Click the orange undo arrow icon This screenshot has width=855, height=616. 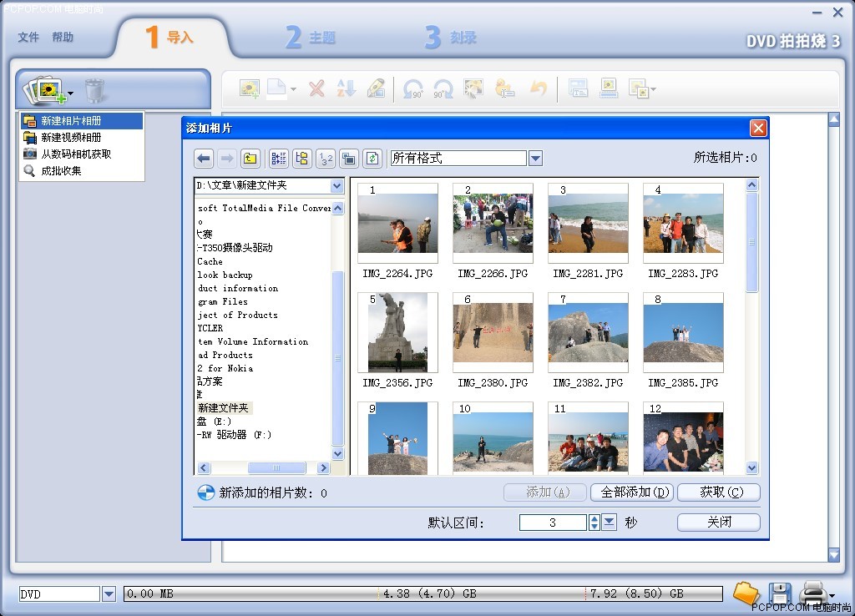tap(539, 88)
